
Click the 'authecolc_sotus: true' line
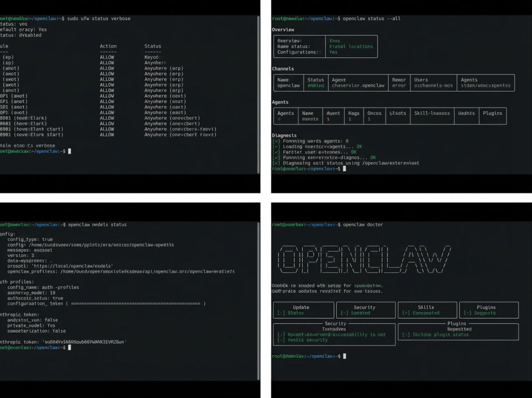(x=35, y=298)
